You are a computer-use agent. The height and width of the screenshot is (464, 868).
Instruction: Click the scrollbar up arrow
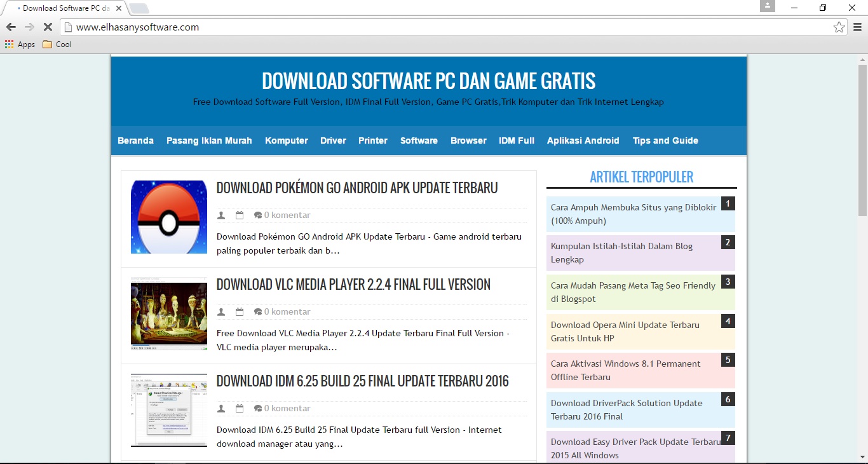point(862,58)
